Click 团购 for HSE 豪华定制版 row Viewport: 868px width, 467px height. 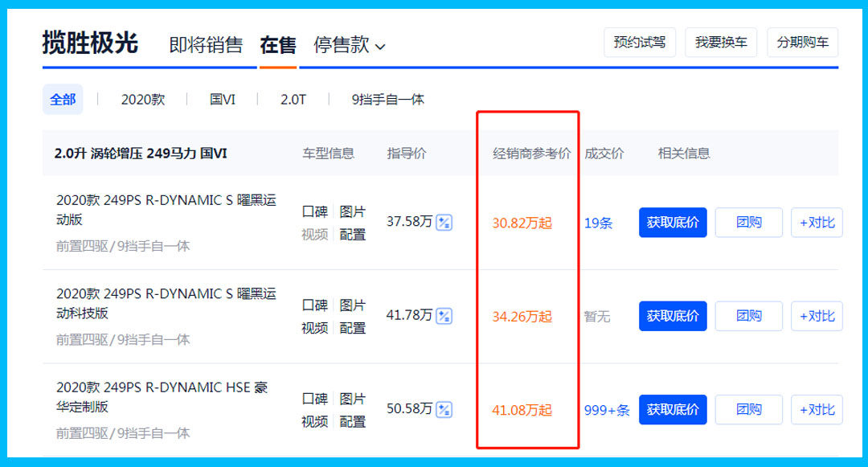click(748, 409)
